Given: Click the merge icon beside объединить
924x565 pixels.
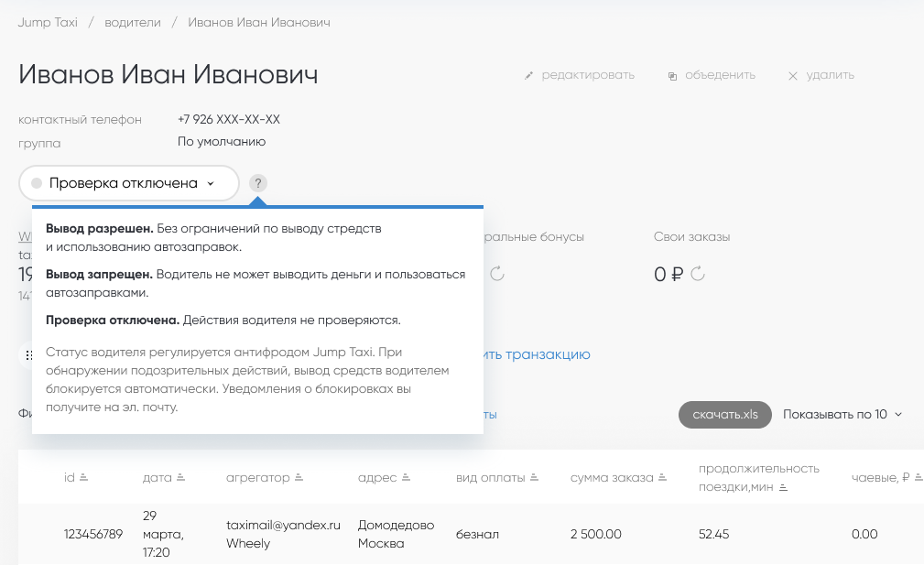Looking at the screenshot, I should (672, 76).
